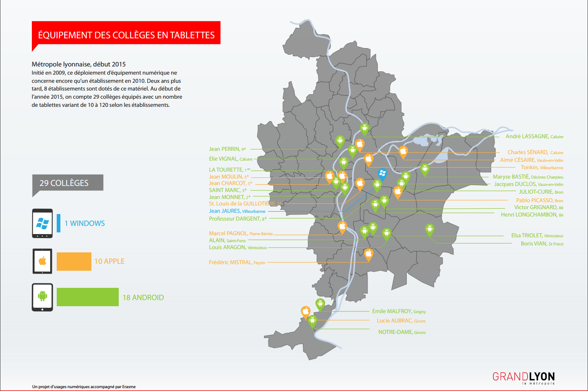Select the Android pin on Maryse BASTIÉ line
588x391 pixels.
click(425, 169)
